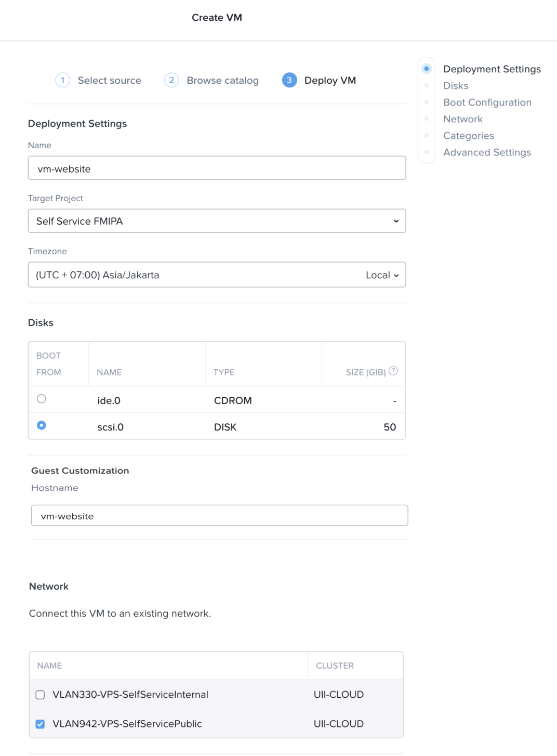This screenshot has height=756, width=557.
Task: Switch to the Select source step
Action: [109, 80]
